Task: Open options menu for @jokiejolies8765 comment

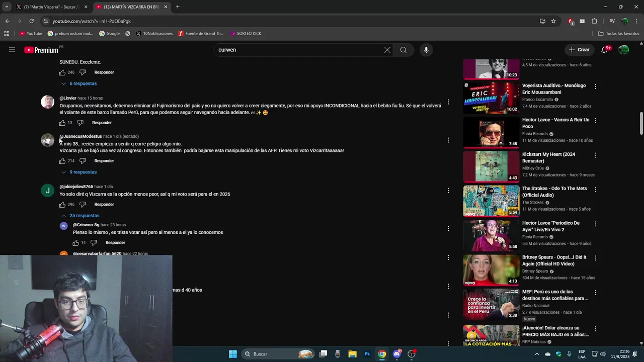Action: click(x=448, y=191)
